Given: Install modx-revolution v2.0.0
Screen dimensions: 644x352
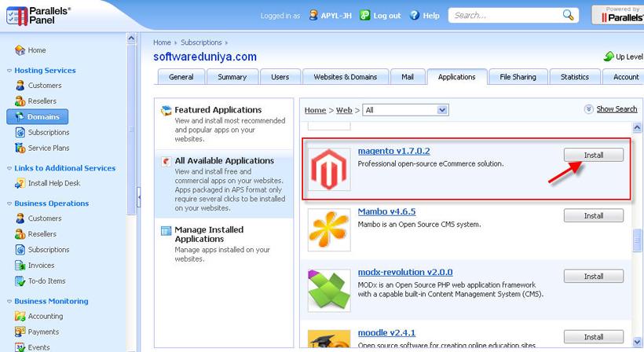Looking at the screenshot, I should click(x=594, y=277).
